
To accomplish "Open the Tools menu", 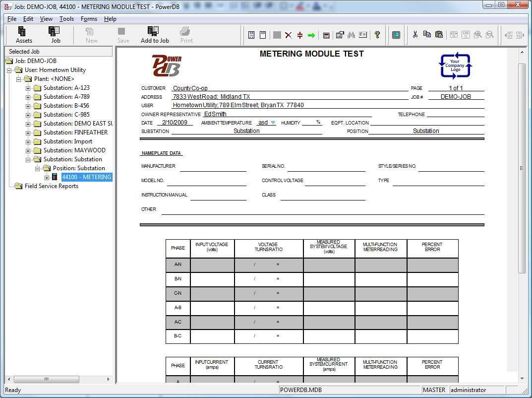I will click(x=66, y=19).
